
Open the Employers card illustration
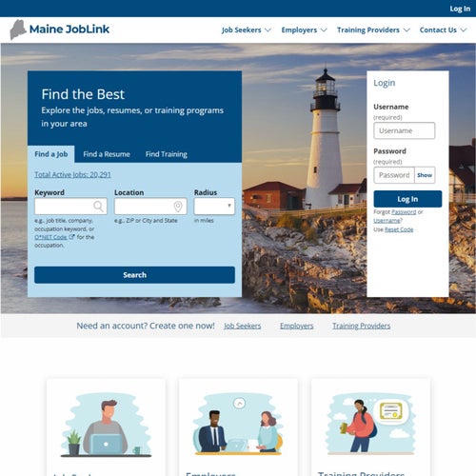(x=238, y=425)
